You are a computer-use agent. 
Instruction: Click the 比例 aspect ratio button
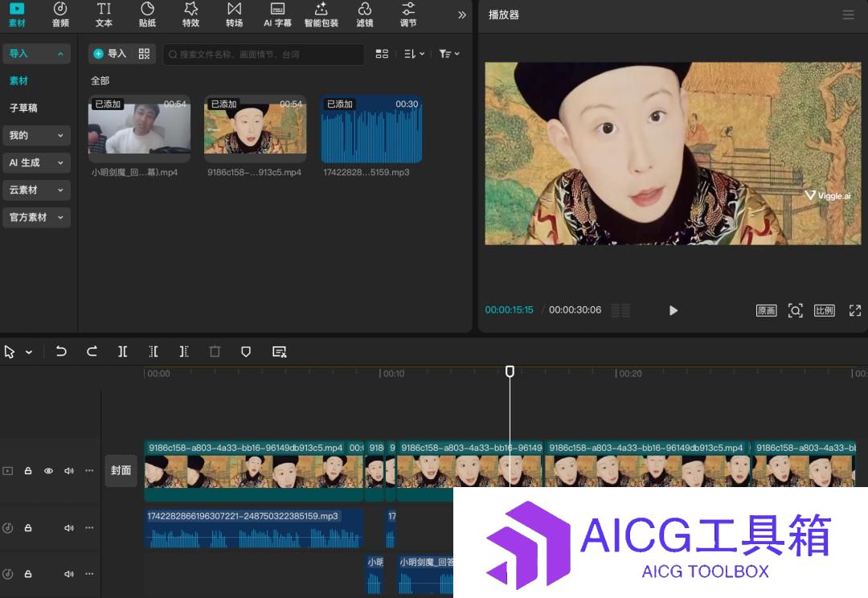pyautogui.click(x=825, y=310)
